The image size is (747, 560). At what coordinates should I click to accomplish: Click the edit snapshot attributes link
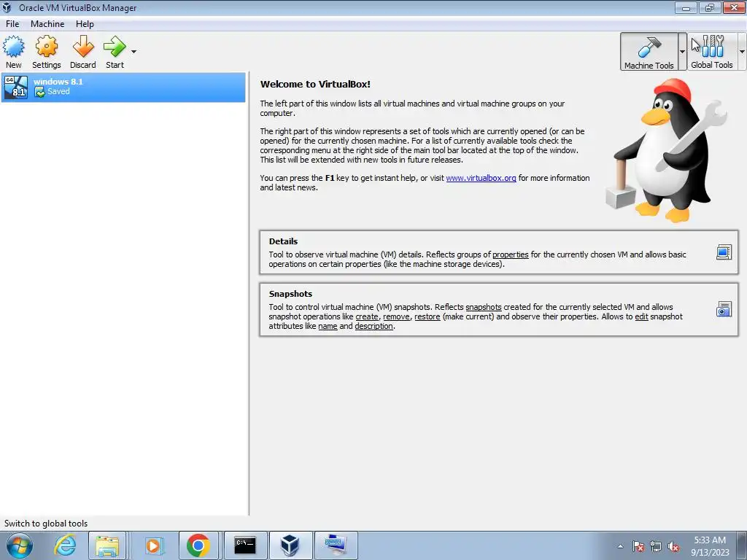pyautogui.click(x=642, y=316)
